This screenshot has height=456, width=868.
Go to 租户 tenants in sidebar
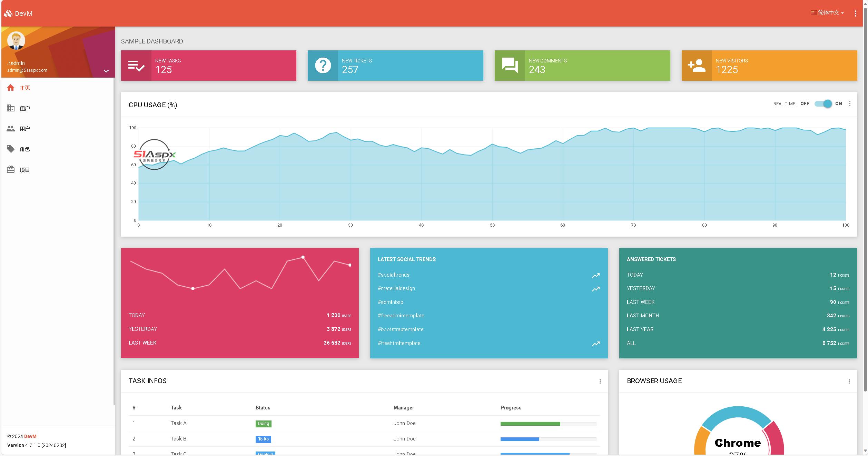point(24,108)
